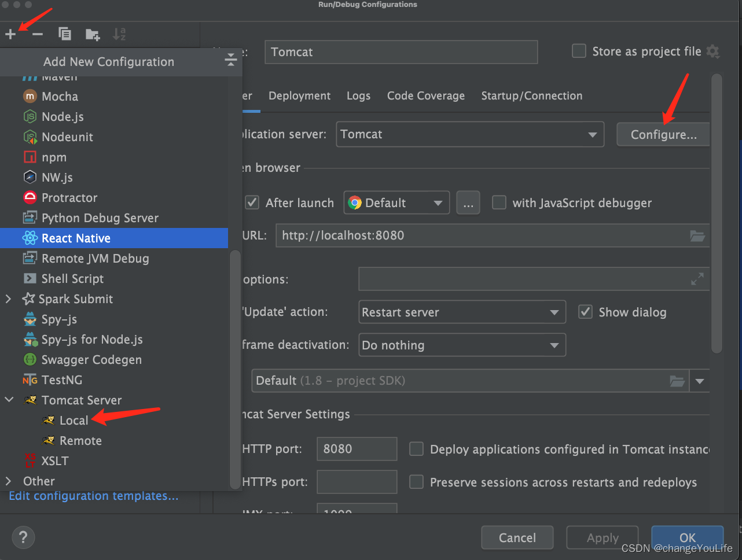742x560 pixels.
Task: Open the Restart server update action dropdown
Action: (462, 312)
